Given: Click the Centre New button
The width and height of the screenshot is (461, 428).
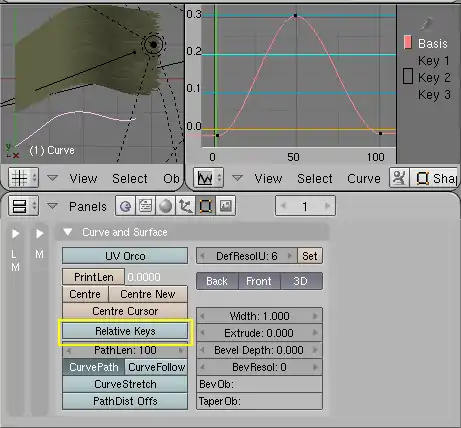Looking at the screenshot, I should click(x=148, y=294).
